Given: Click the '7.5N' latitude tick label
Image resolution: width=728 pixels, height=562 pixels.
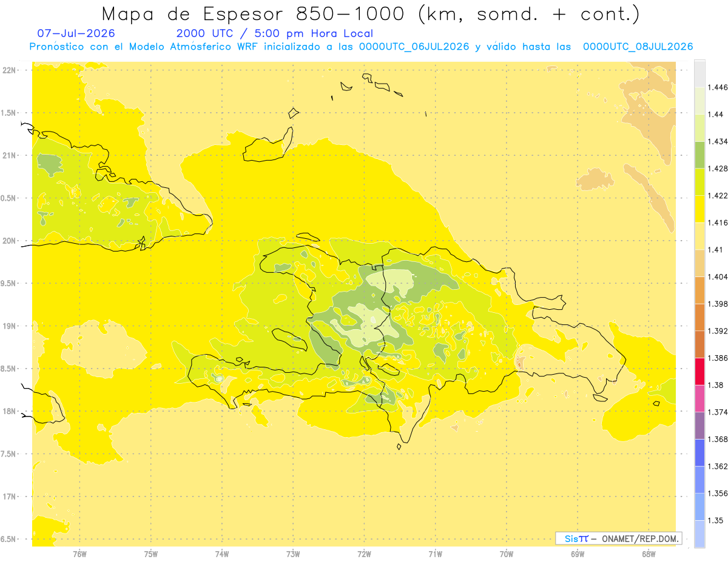Looking at the screenshot, I should (x=8, y=453).
